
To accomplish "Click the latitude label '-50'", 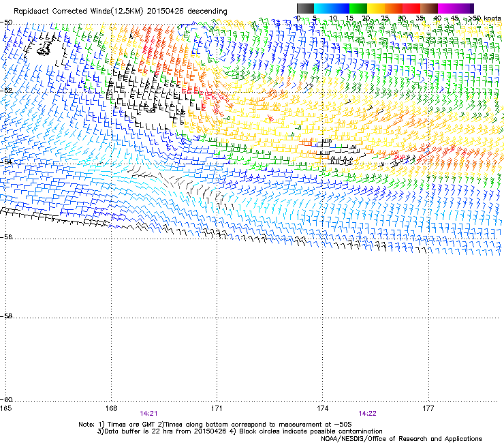I will (6, 22).
